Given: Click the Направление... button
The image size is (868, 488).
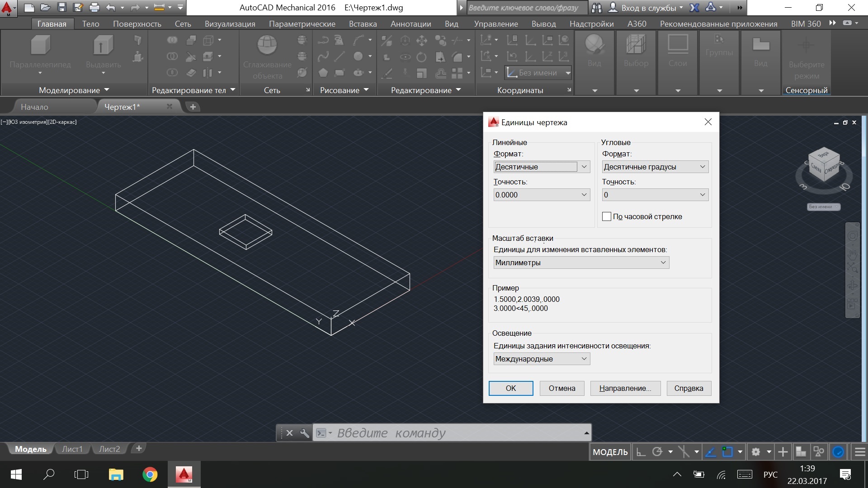Looking at the screenshot, I should click(x=625, y=388).
